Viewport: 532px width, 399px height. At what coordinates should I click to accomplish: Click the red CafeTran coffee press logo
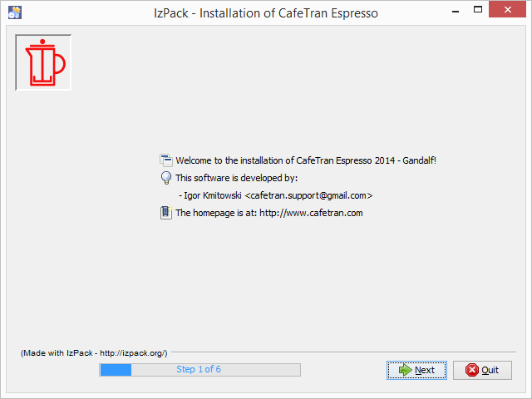click(43, 63)
